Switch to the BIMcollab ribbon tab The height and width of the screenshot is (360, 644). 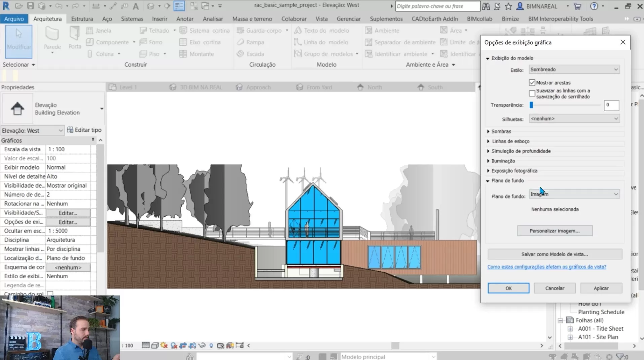click(x=479, y=19)
